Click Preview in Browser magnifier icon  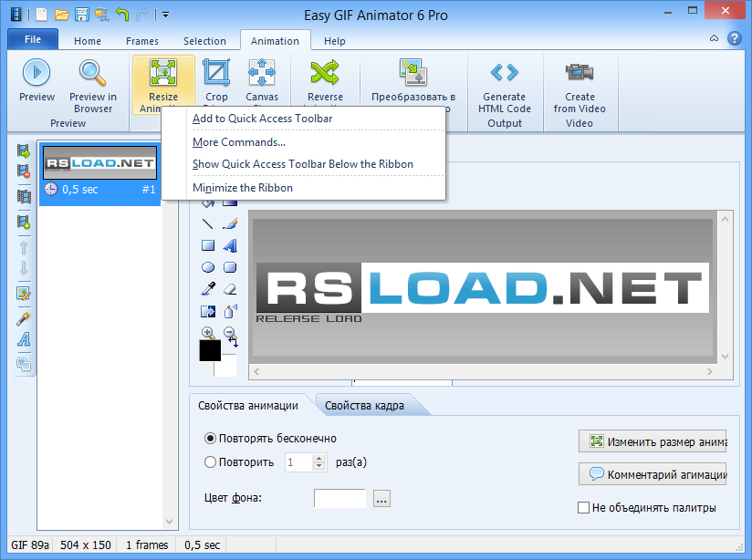tap(92, 73)
